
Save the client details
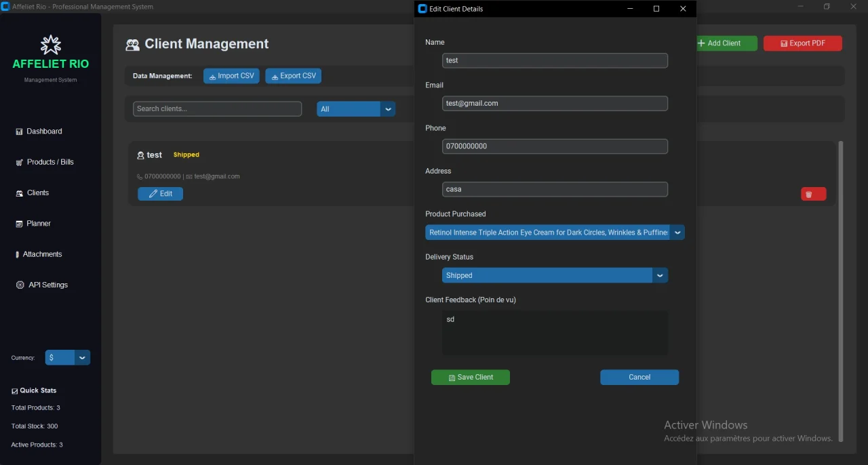pyautogui.click(x=471, y=378)
